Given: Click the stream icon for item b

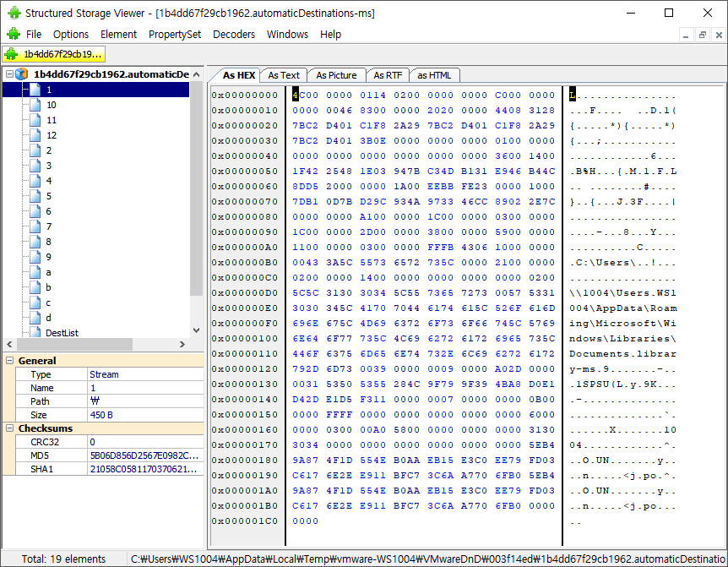Looking at the screenshot, I should coord(35,287).
